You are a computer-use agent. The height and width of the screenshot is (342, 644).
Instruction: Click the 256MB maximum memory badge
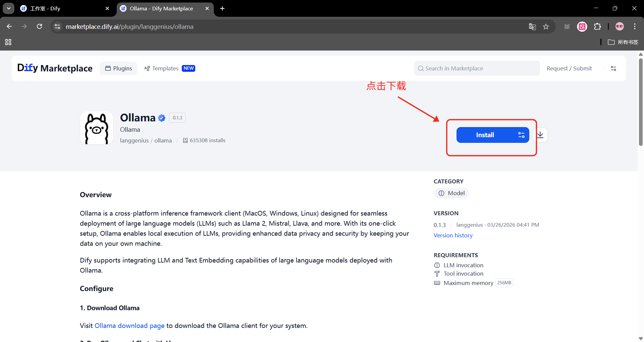[x=504, y=283]
